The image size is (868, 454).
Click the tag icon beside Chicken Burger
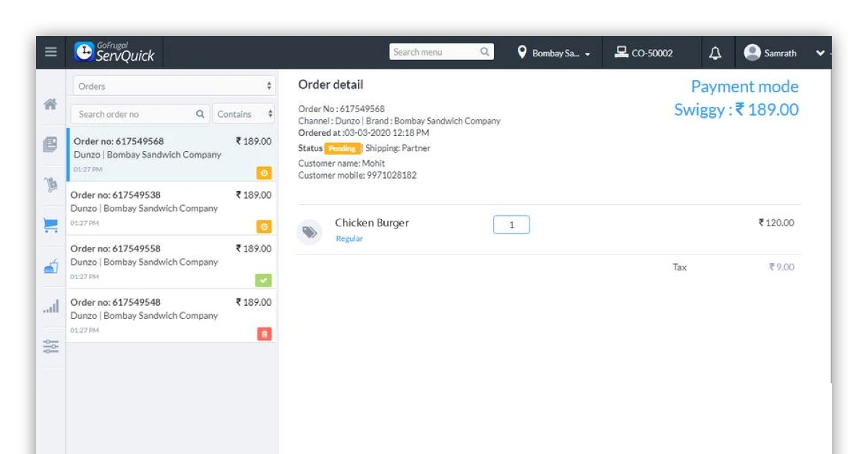point(310,232)
